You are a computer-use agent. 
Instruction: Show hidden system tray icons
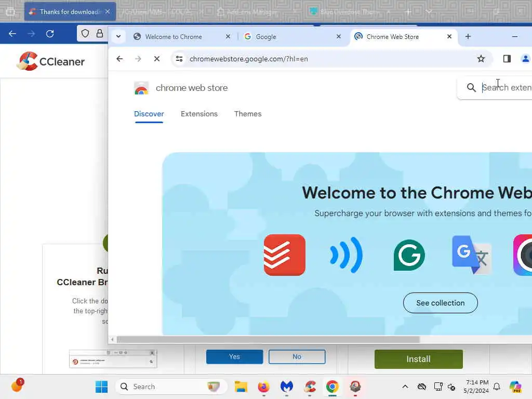405,387
